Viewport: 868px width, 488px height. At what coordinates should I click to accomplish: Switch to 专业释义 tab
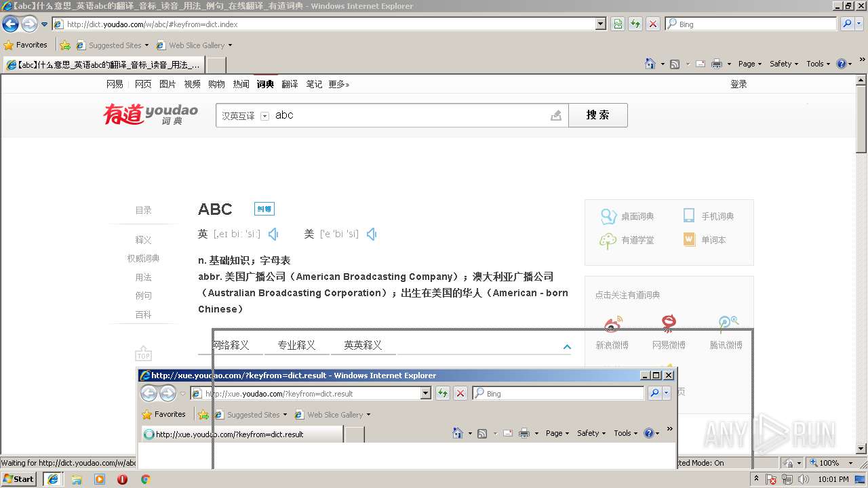pyautogui.click(x=296, y=345)
